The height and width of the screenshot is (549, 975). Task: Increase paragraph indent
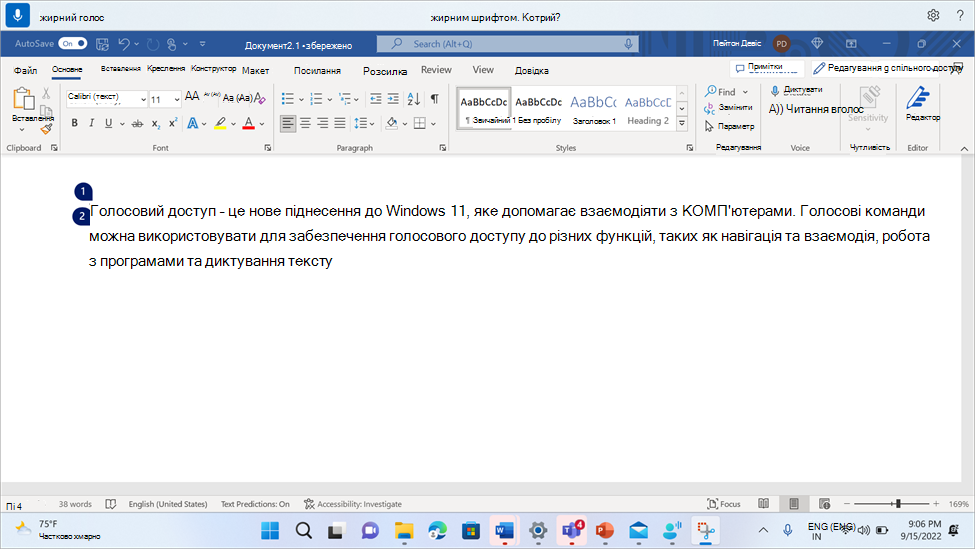point(393,98)
